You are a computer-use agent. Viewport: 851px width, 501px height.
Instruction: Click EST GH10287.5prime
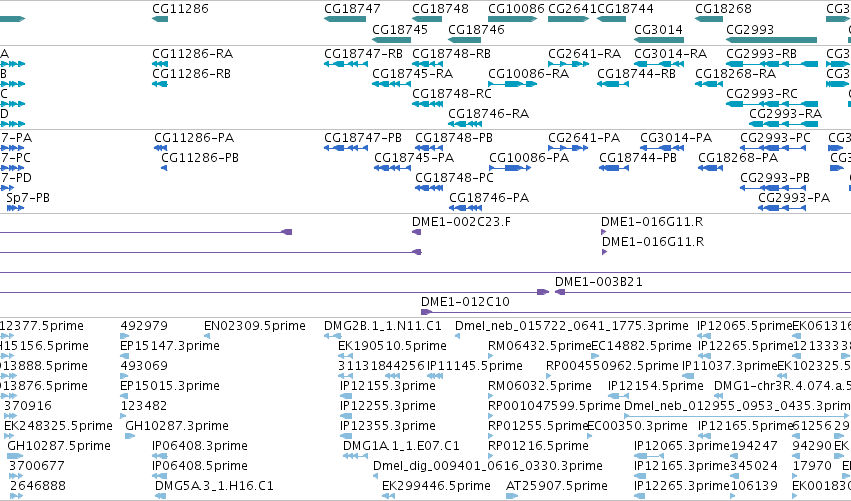[x=59, y=446]
